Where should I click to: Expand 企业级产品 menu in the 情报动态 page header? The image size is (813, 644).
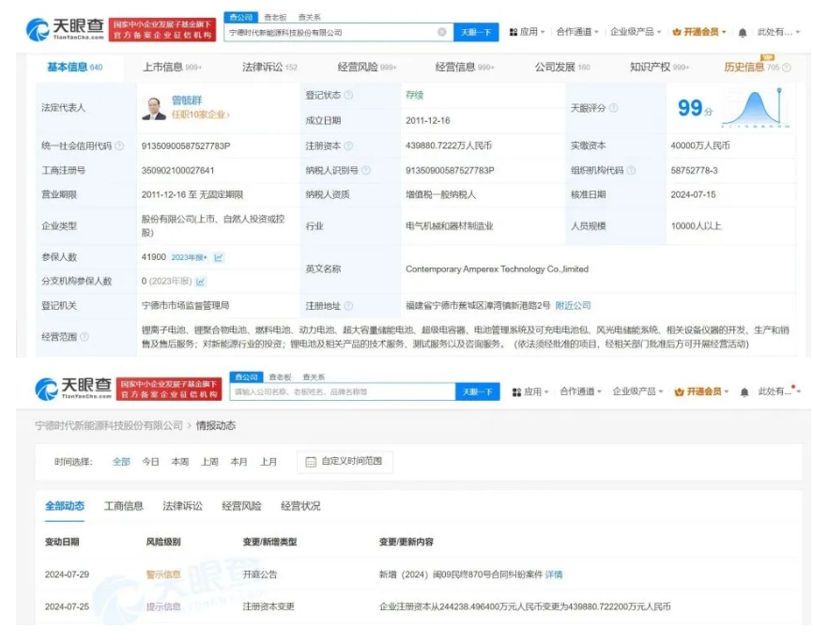coord(637,391)
